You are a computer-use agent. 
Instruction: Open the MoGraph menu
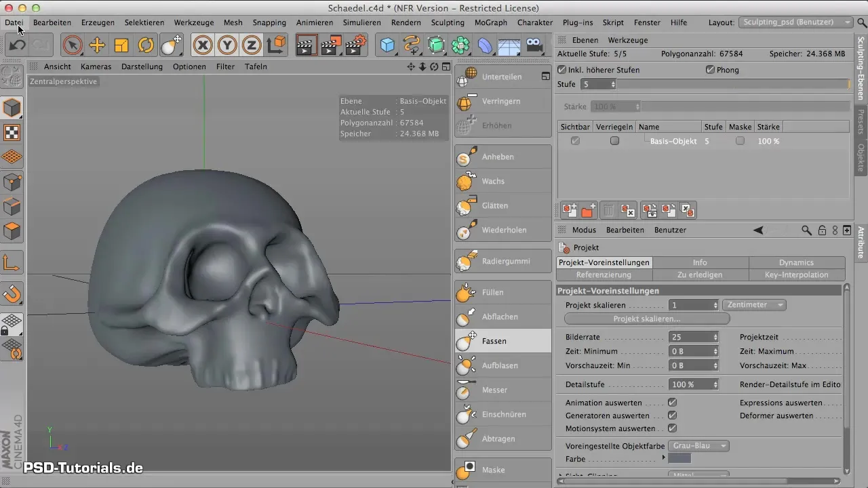(x=490, y=22)
